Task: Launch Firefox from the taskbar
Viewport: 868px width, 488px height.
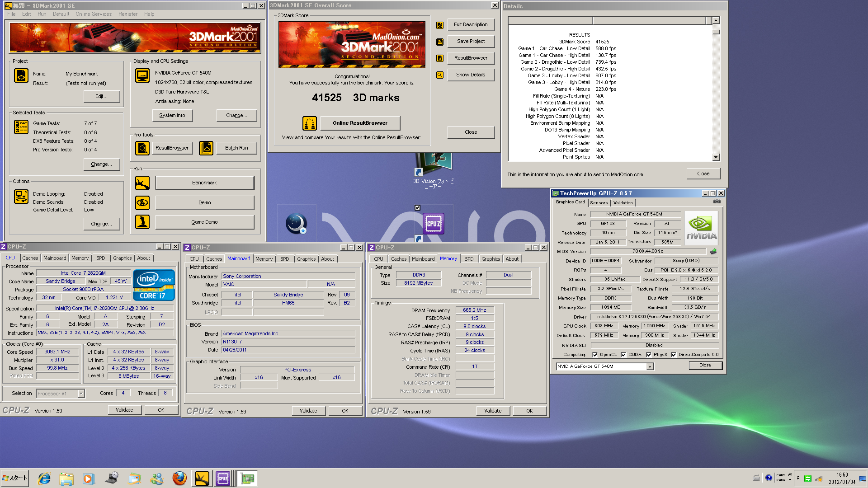Action: click(179, 479)
